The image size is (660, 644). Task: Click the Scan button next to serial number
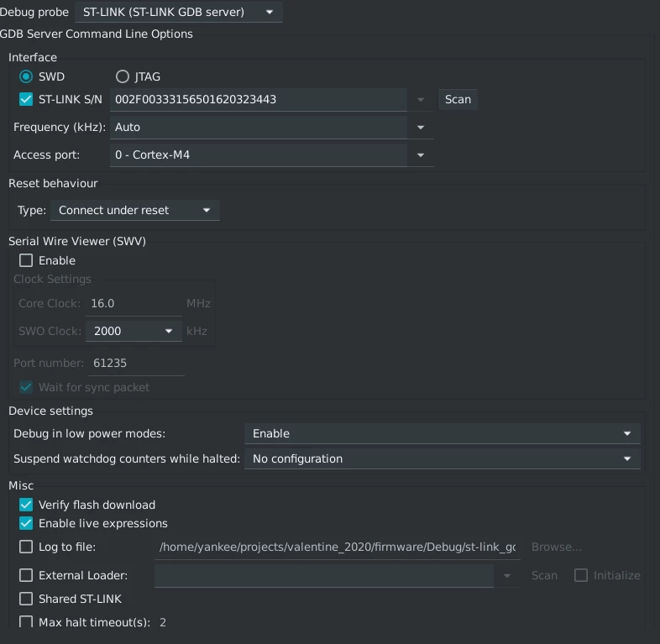[458, 99]
